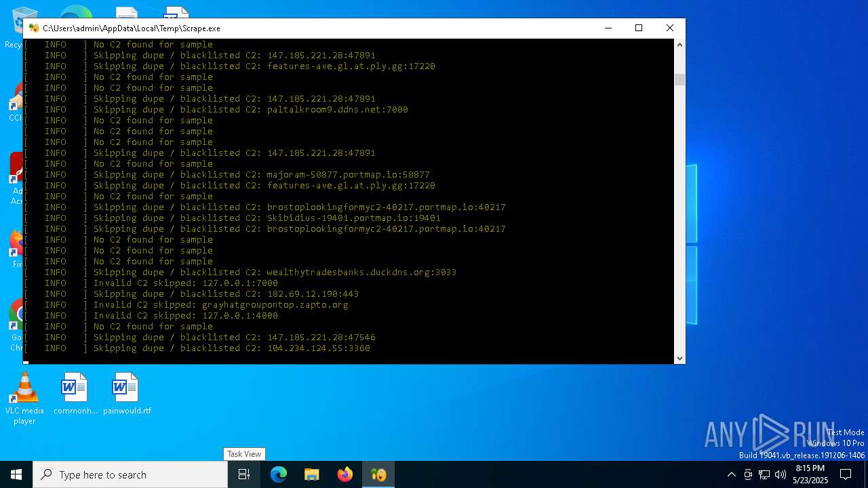Click the line Invalid C2 skipped: 127.0.0.1:7000
The height and width of the screenshot is (488, 868).
[151, 283]
